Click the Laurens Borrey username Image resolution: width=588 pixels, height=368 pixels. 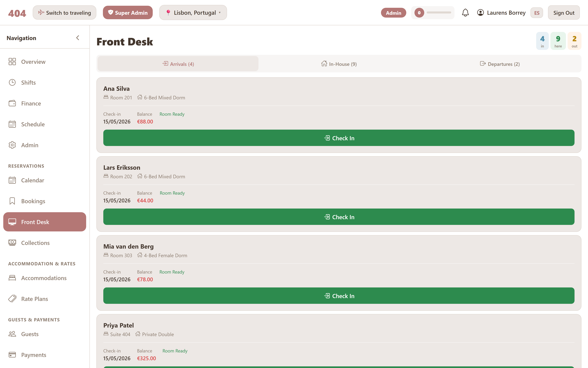[x=506, y=13]
